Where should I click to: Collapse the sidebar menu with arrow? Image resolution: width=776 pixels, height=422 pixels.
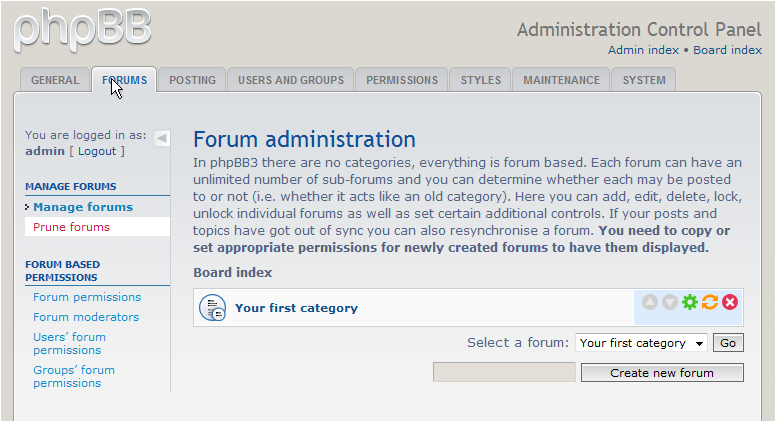pyautogui.click(x=162, y=138)
